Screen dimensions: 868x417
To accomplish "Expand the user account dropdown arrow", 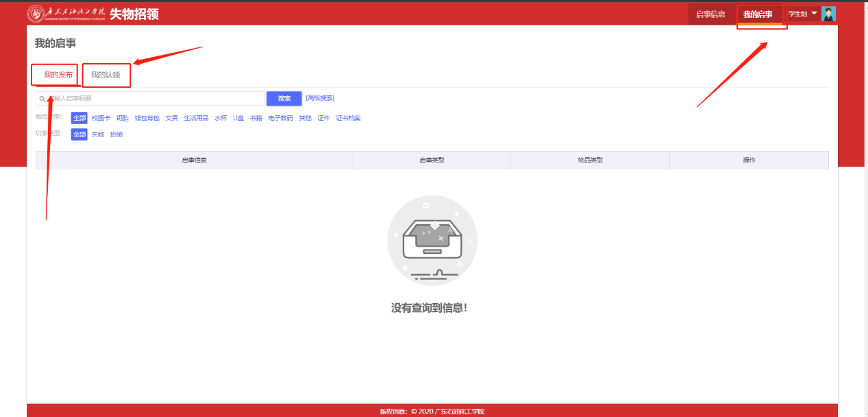I will (814, 13).
